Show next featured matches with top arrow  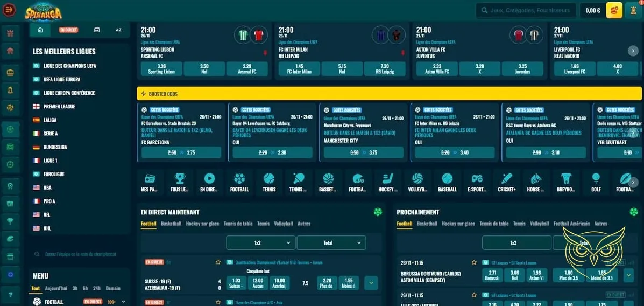click(633, 51)
